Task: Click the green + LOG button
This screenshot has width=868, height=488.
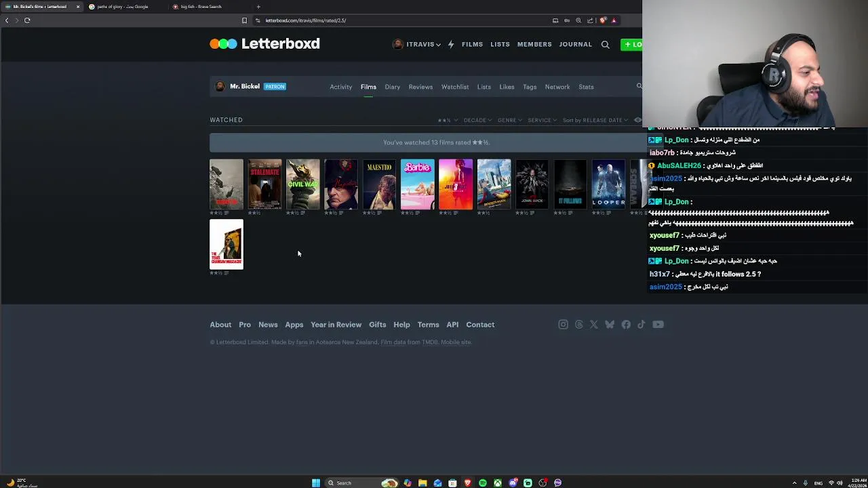Action: (x=631, y=45)
